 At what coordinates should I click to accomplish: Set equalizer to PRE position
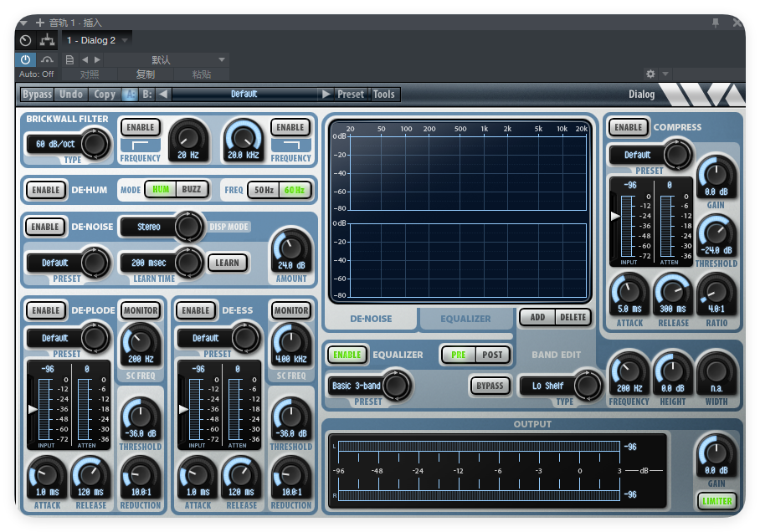click(458, 355)
